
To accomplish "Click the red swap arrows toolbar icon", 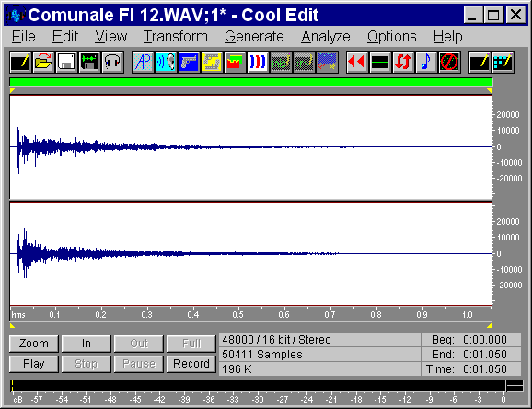I will (403, 62).
